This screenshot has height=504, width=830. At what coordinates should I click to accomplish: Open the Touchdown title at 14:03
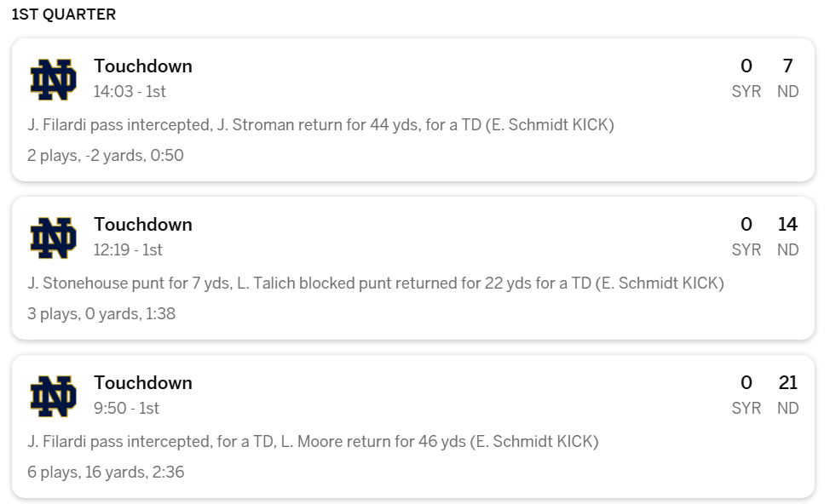click(x=143, y=66)
